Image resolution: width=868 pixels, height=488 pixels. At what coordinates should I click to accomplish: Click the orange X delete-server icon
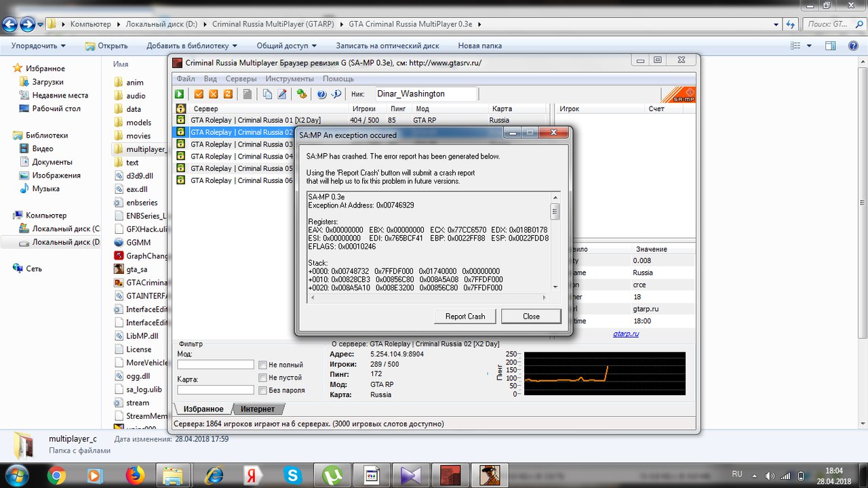214,94
